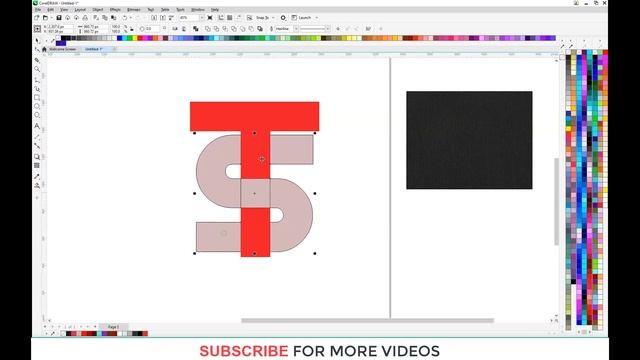This screenshot has width=640, height=360.
Task: Click the Undo arrow icon
Action: 124,18
